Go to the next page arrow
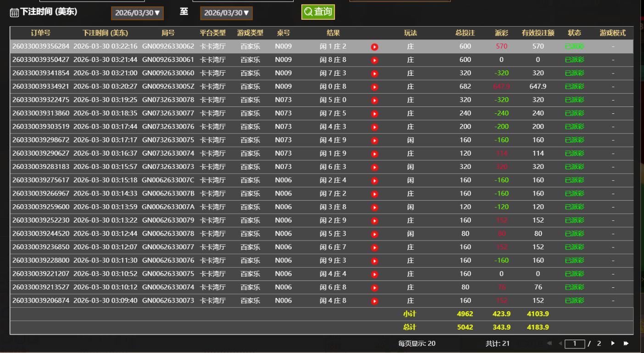This screenshot has height=353, width=644. pyautogui.click(x=613, y=343)
